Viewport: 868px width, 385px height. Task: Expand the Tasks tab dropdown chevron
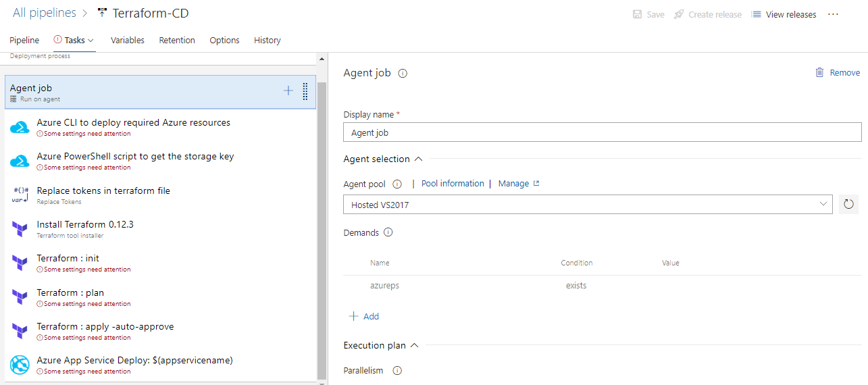tap(91, 41)
